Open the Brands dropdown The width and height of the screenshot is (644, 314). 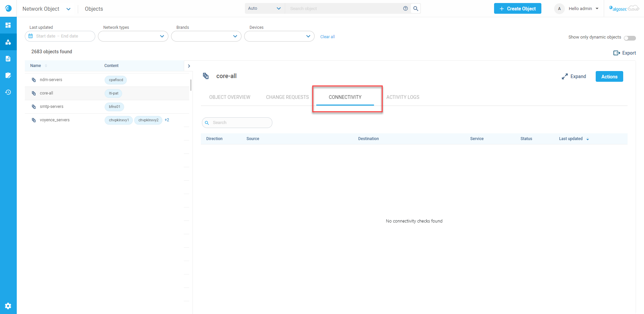[x=206, y=36]
